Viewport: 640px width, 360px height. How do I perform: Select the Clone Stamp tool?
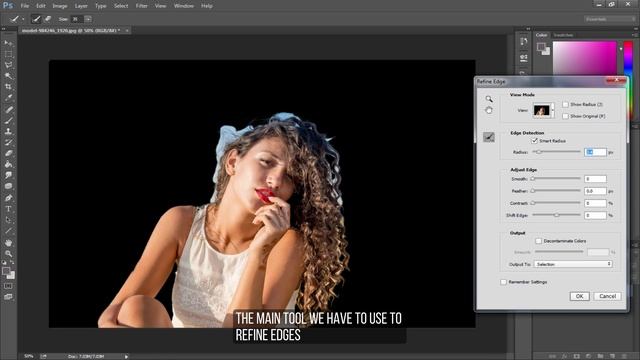coord(8,131)
